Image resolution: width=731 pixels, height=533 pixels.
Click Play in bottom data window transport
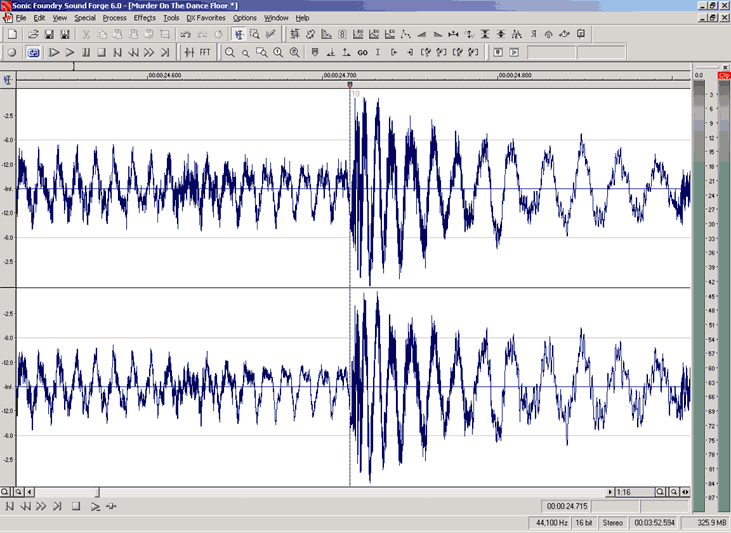pos(95,506)
